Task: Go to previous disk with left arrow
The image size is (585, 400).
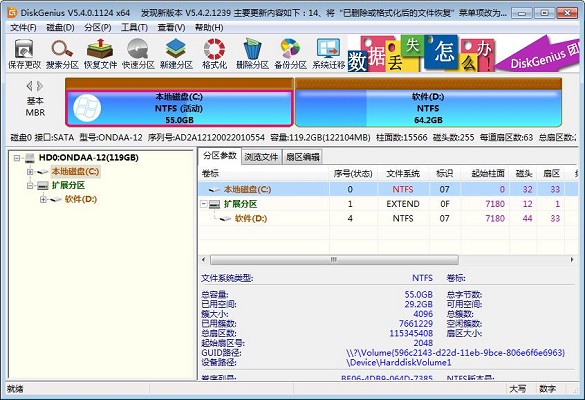Action: (29, 86)
